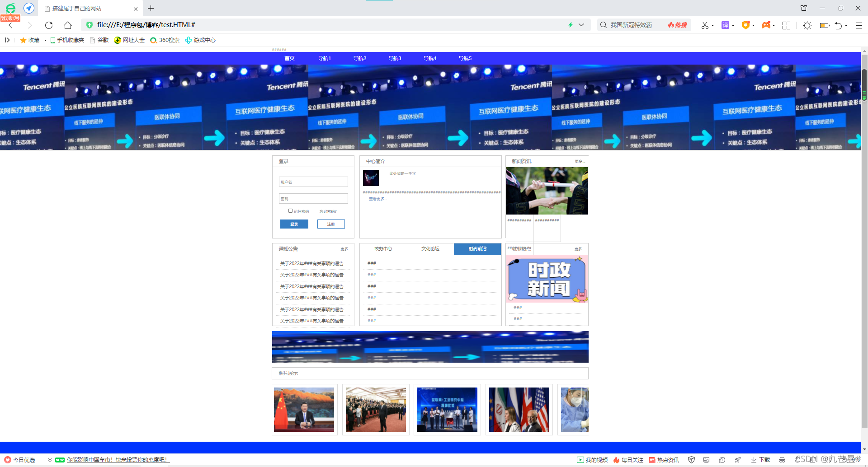Open 我的视频 in the status bar
Screen dimensions: 868x467
click(592, 460)
